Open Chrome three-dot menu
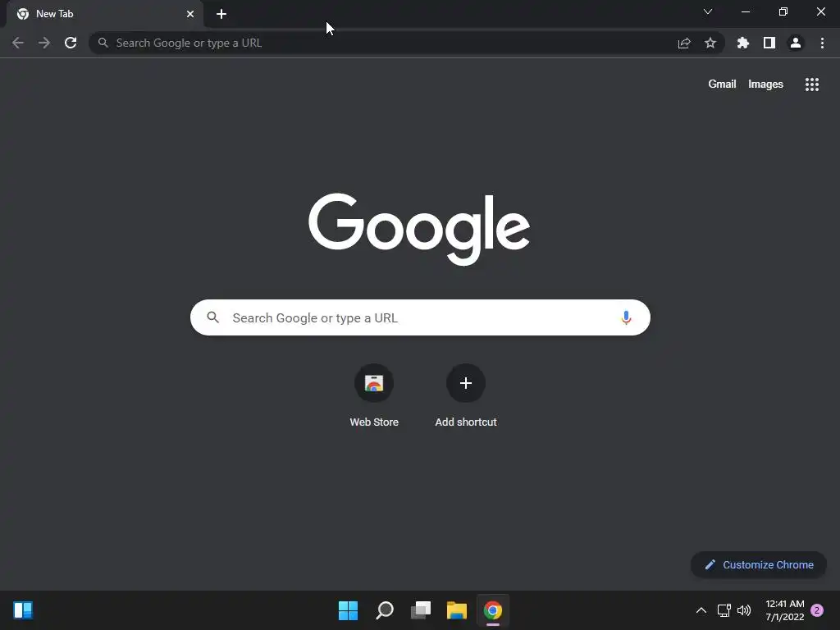This screenshot has height=630, width=840. coord(822,43)
